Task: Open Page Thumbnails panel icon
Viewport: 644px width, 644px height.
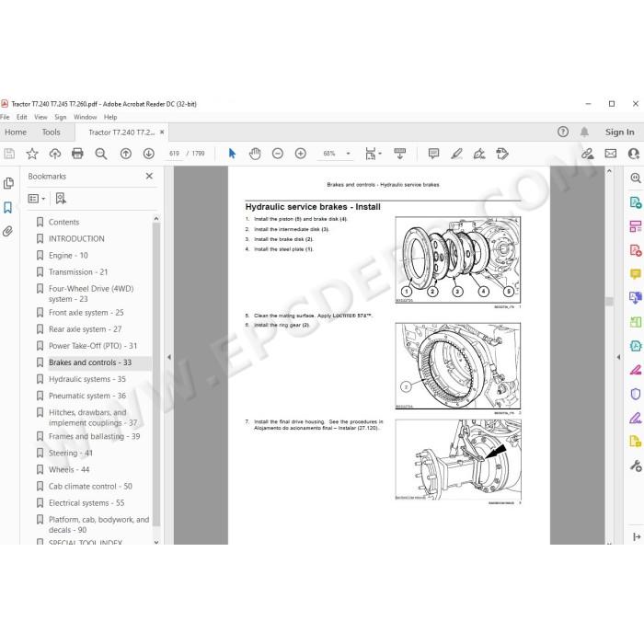Action: pyautogui.click(x=7, y=183)
